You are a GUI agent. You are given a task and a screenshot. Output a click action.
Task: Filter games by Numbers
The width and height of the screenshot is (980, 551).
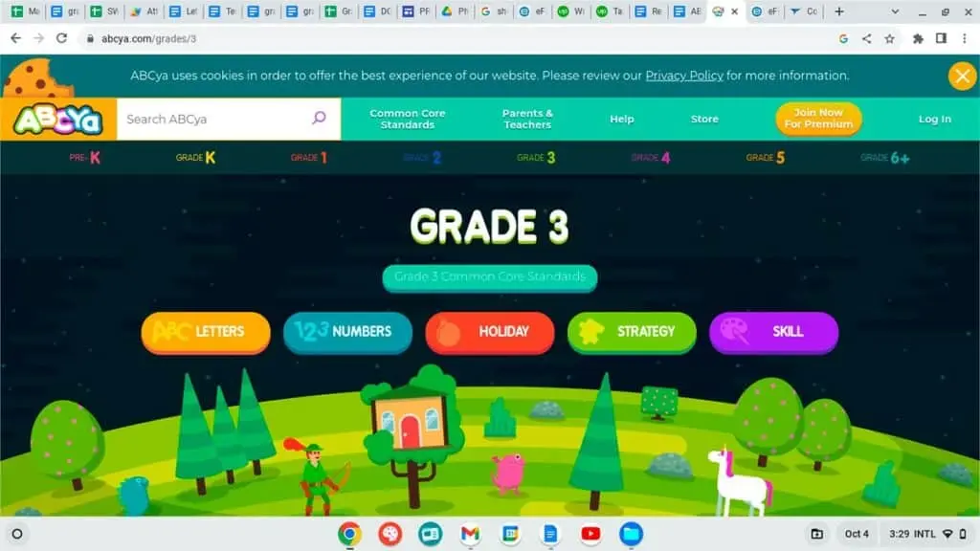pyautogui.click(x=347, y=332)
